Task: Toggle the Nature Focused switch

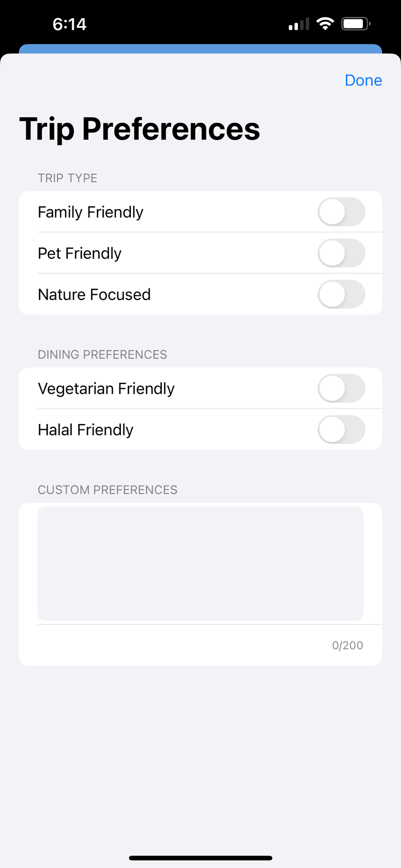Action: pyautogui.click(x=341, y=295)
